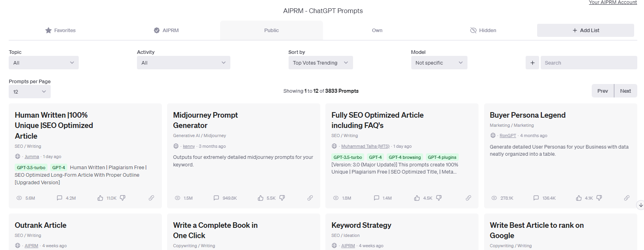Open Human Written 100% Unique SEO Optimized Article prompt
The width and height of the screenshot is (644, 250).
(x=54, y=125)
